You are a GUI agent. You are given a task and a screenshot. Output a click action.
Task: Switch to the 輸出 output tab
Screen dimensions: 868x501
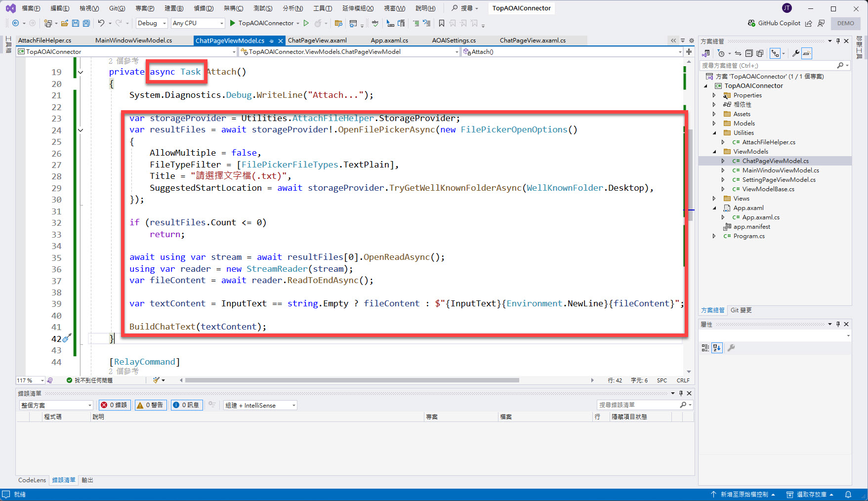[87, 480]
